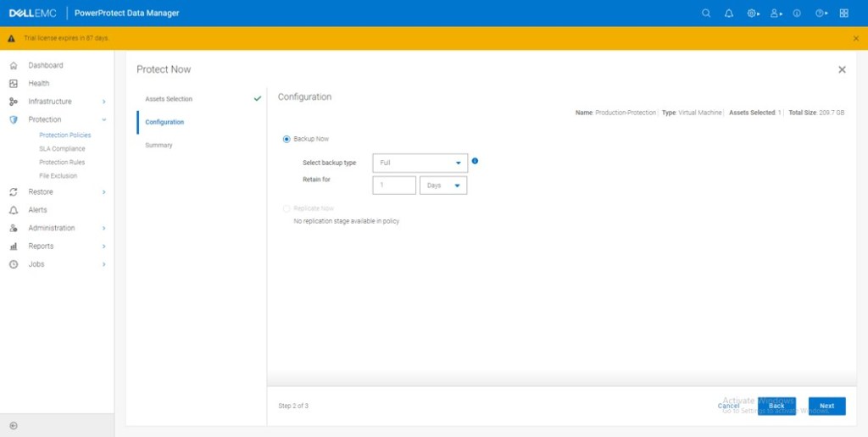Select the Backup Now radio button

pos(287,139)
